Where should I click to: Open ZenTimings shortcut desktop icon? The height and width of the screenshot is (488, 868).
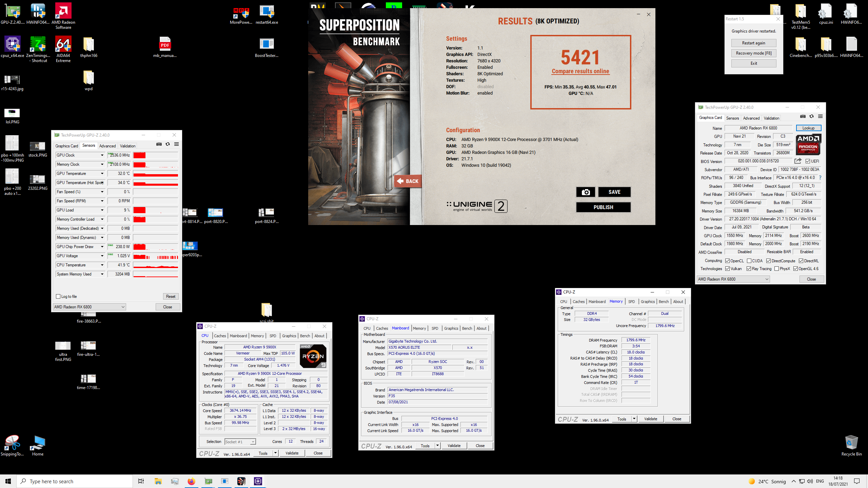[x=38, y=49]
